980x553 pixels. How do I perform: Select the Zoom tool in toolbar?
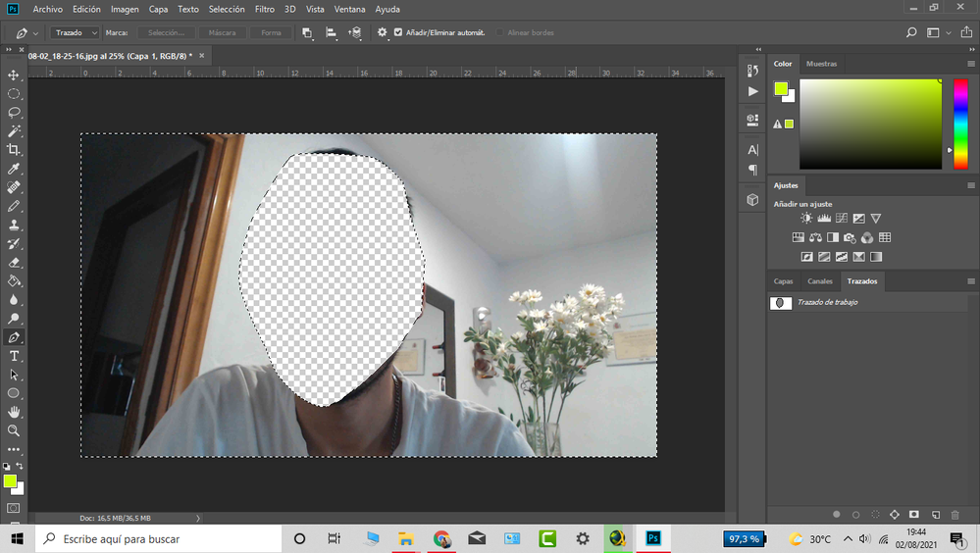[14, 430]
